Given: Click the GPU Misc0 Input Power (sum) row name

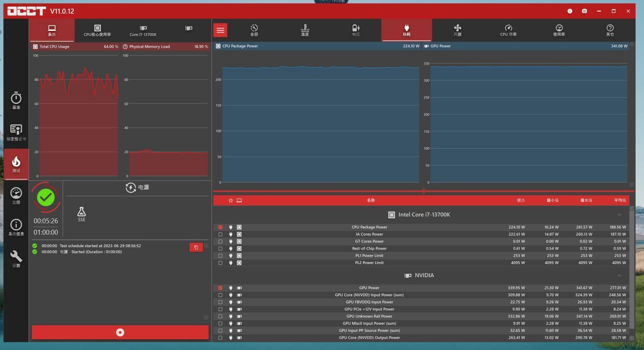Looking at the screenshot, I should [x=369, y=323].
